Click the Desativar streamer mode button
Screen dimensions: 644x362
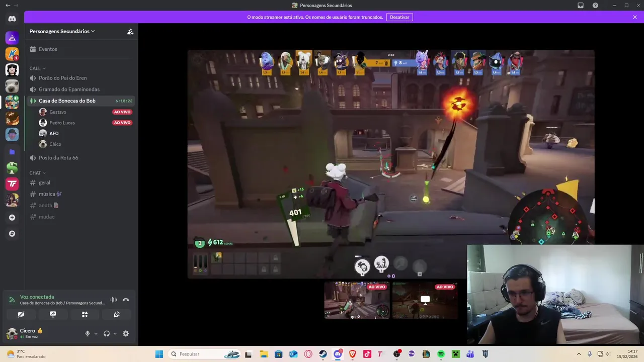[399, 17]
